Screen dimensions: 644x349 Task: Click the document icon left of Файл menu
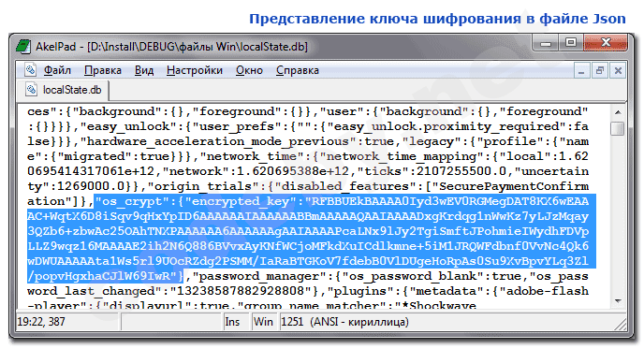30,70
